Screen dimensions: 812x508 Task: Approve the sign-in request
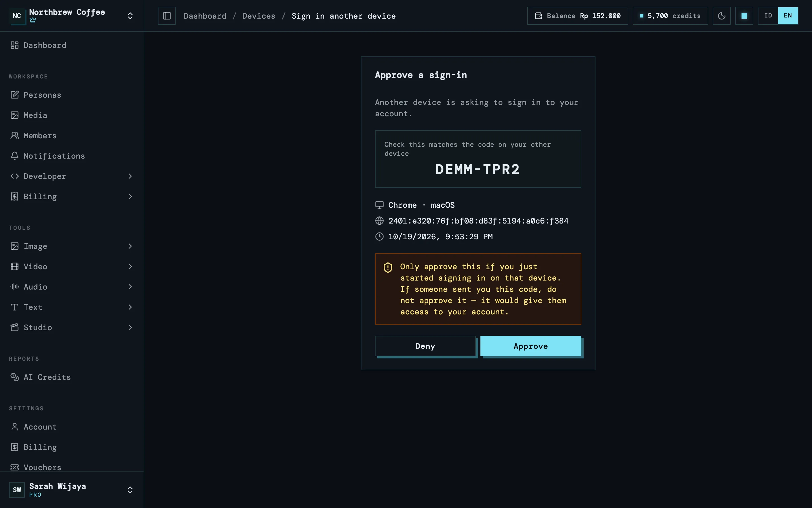pyautogui.click(x=531, y=346)
